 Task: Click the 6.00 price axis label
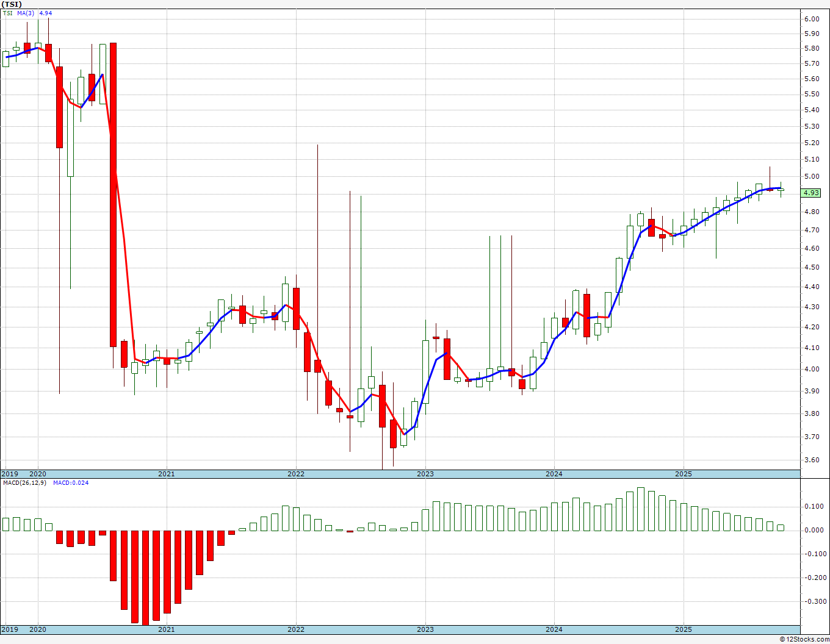tap(812, 19)
